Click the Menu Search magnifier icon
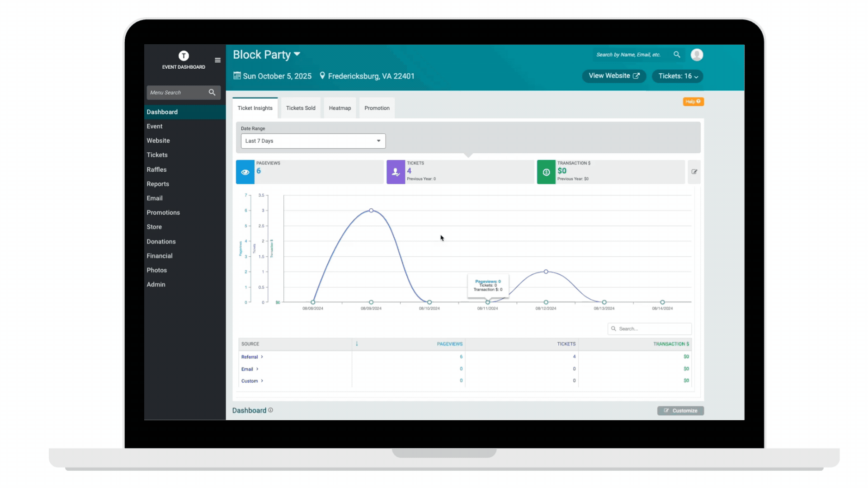868x488 pixels. (212, 93)
